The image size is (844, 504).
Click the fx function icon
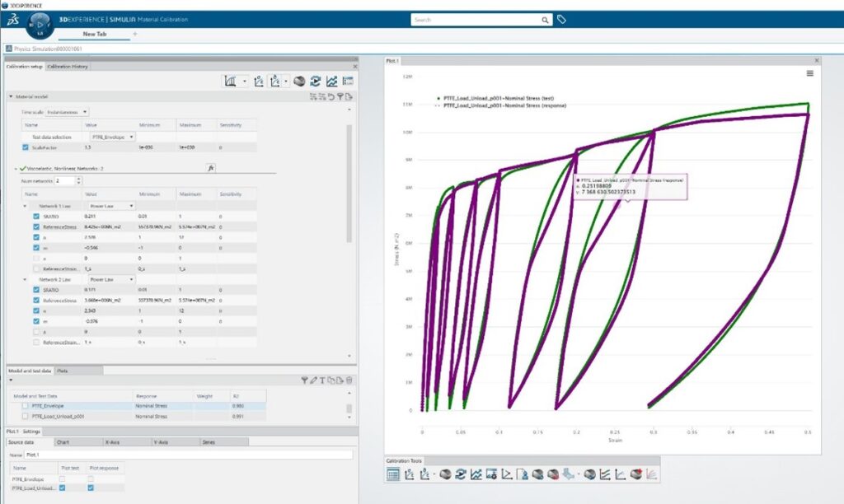click(211, 167)
